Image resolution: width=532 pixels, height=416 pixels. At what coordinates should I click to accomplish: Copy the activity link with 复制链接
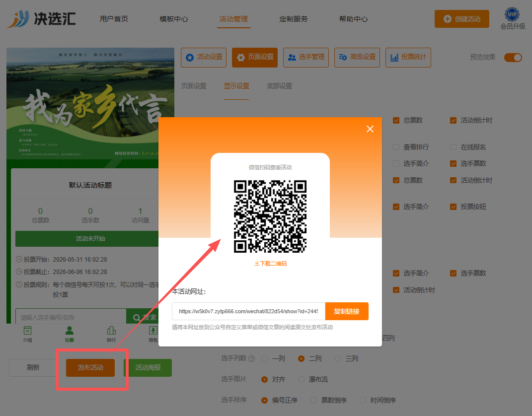pyautogui.click(x=346, y=311)
